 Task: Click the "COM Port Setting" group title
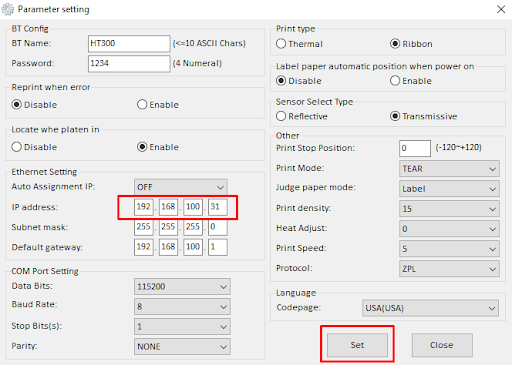(45, 271)
